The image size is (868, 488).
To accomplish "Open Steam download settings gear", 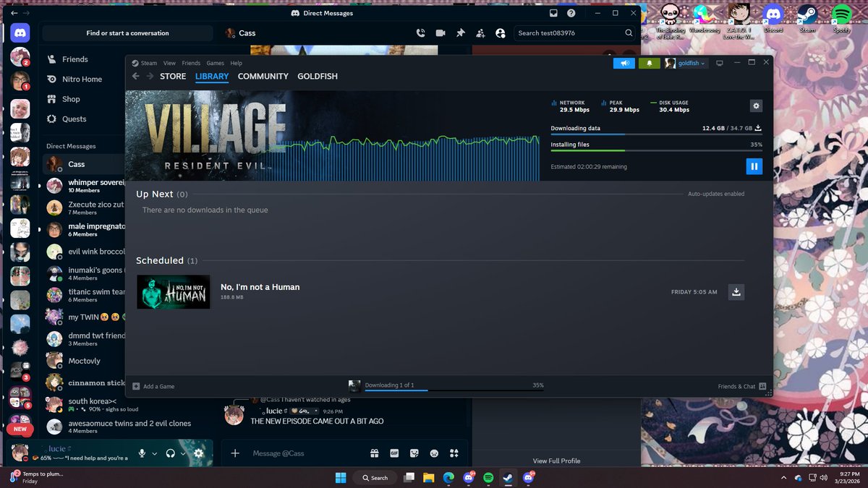I will [756, 106].
